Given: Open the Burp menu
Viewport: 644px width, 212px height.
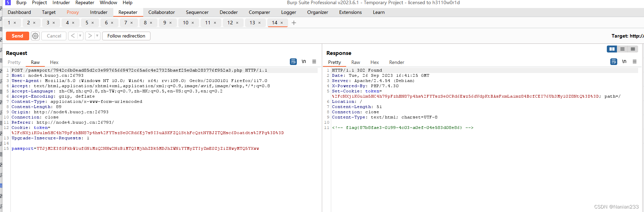Looking at the screenshot, I should coord(21,2).
